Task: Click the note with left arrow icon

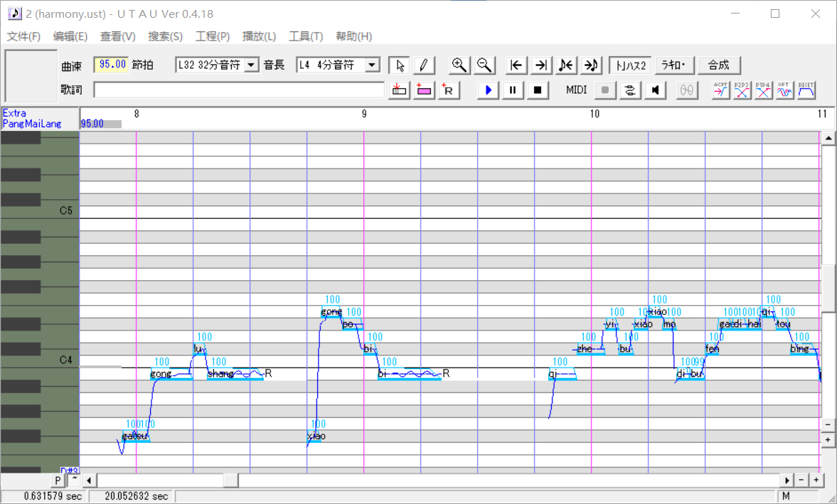Action: pyautogui.click(x=566, y=65)
